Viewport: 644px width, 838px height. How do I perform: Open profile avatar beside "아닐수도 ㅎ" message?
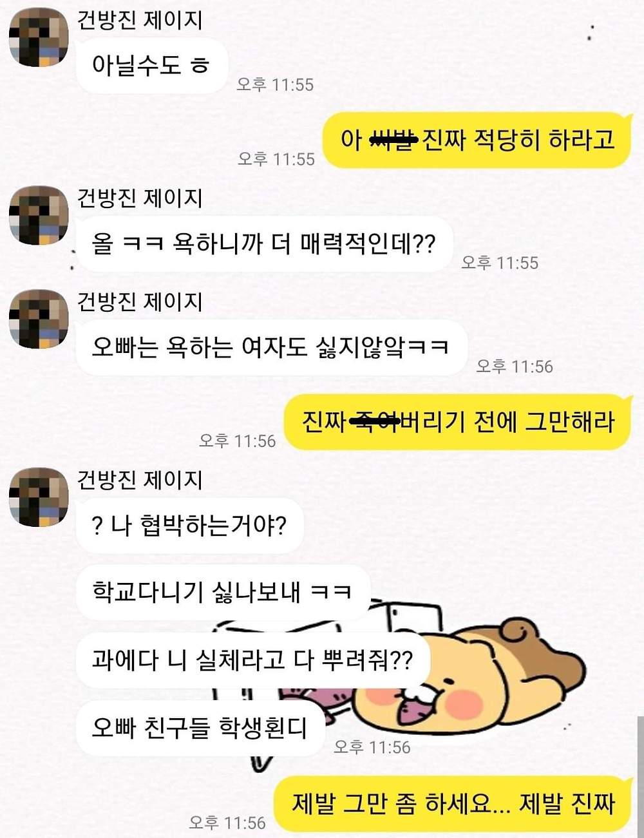[39, 37]
